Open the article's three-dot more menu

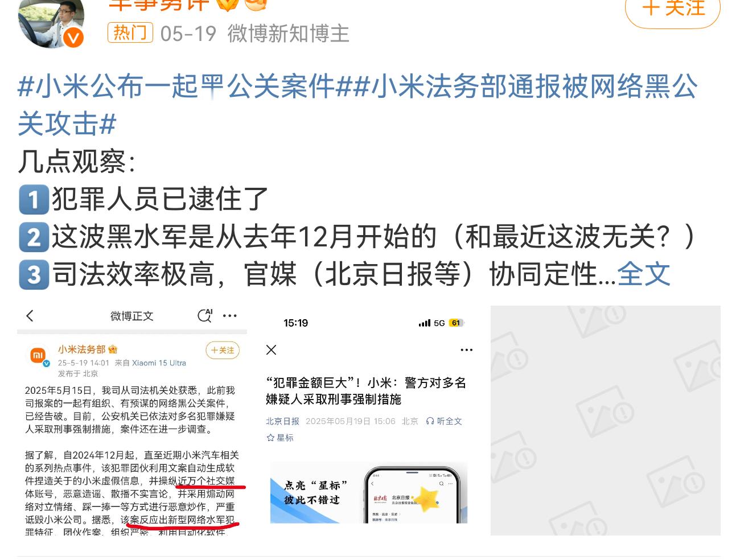tap(467, 349)
